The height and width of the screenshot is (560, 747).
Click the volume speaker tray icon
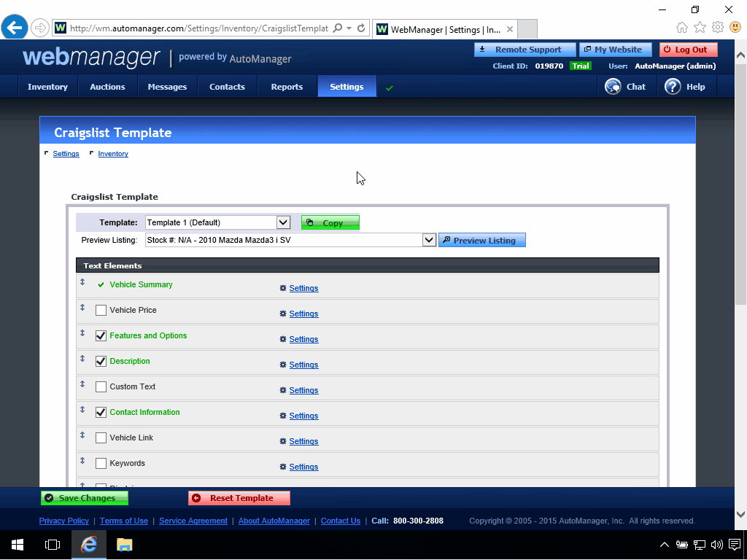(x=716, y=545)
